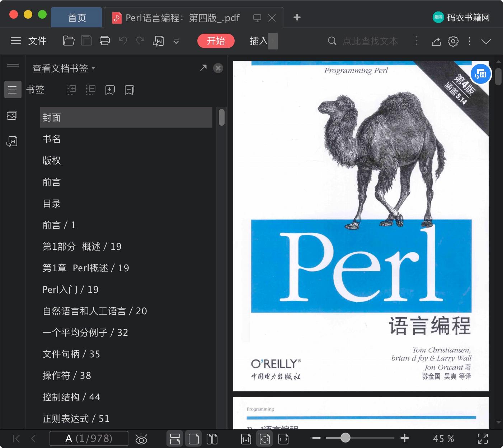Jump to 一个平均分例子 / 32 bookmark
This screenshot has height=448, width=503.
[x=85, y=333]
